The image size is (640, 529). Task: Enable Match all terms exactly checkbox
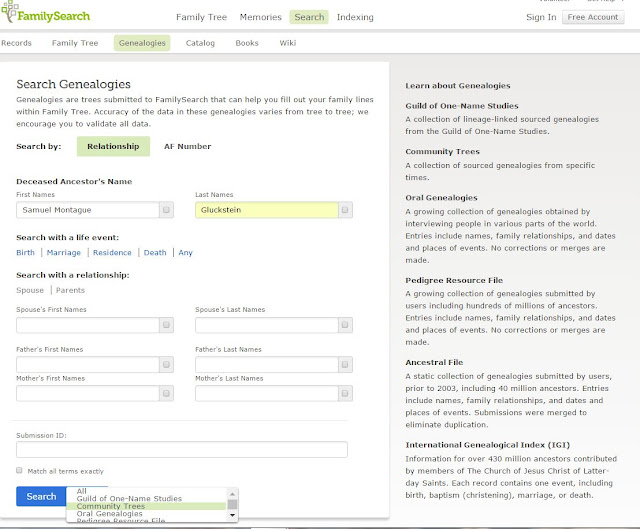tap(21, 470)
